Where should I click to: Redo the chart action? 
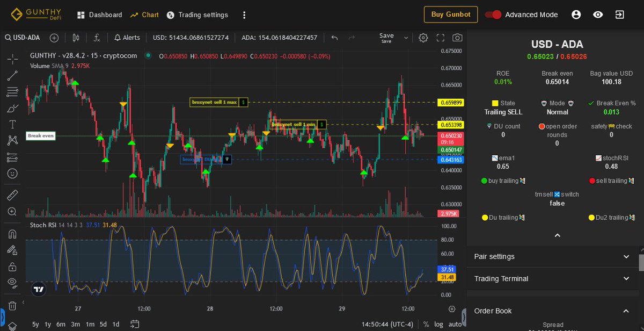352,38
